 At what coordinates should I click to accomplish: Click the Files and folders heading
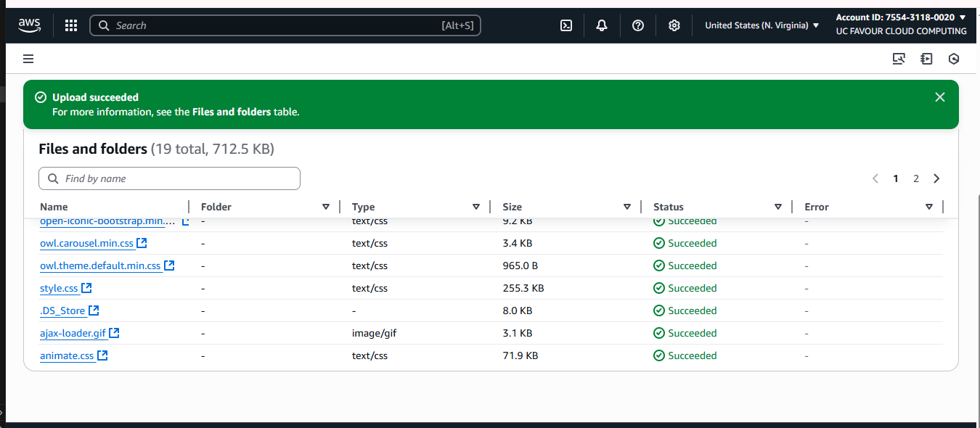(93, 149)
